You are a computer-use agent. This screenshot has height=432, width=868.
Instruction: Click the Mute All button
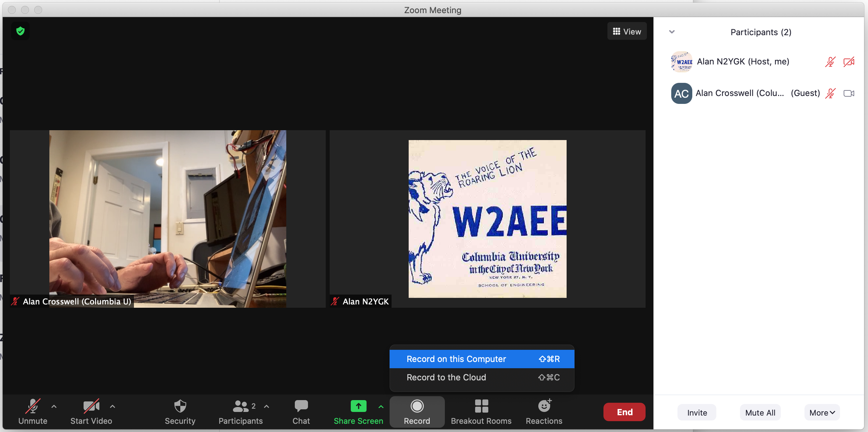coord(760,413)
